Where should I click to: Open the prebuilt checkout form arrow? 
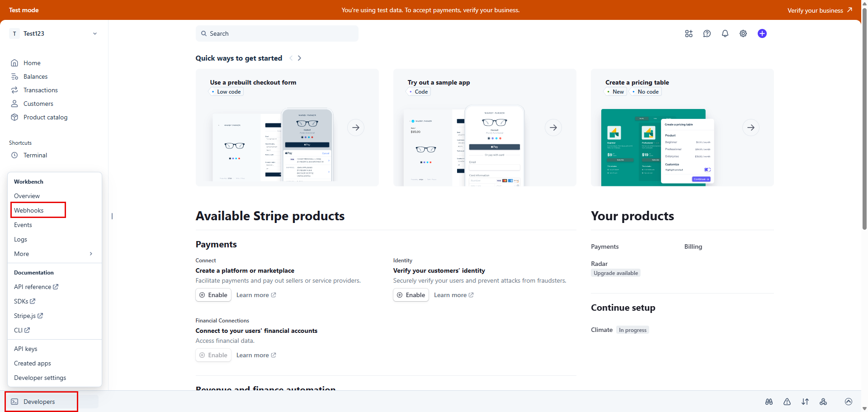click(356, 128)
